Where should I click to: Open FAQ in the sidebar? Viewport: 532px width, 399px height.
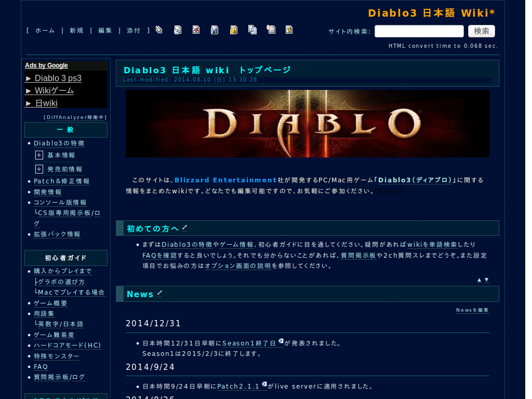[41, 367]
